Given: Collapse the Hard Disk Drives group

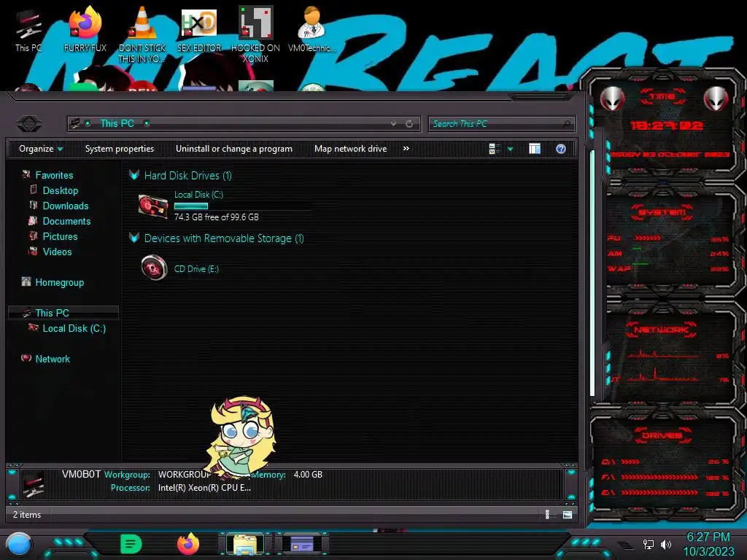Looking at the screenshot, I should (134, 175).
